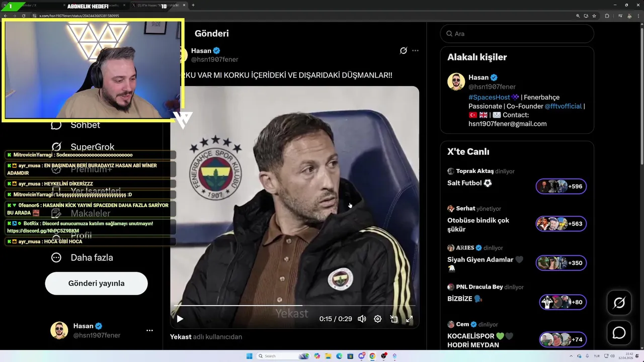Open the floating chat messages button
Screen dimensions: 644x362
(x=619, y=333)
